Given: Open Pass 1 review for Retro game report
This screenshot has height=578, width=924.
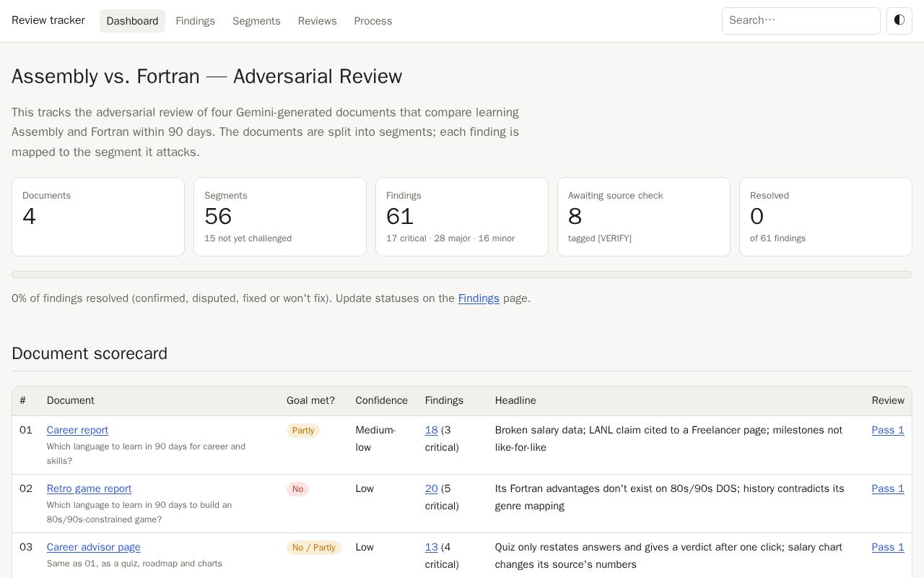Looking at the screenshot, I should point(888,488).
